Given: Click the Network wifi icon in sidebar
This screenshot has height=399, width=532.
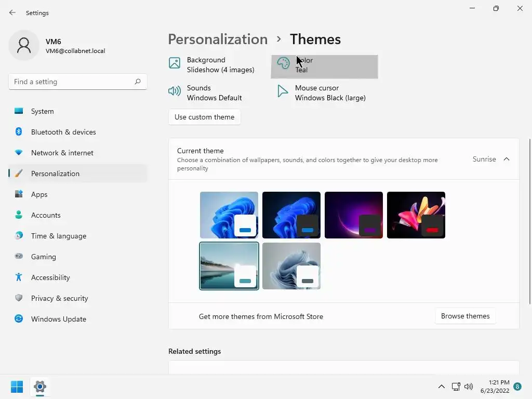Looking at the screenshot, I should point(19,153).
